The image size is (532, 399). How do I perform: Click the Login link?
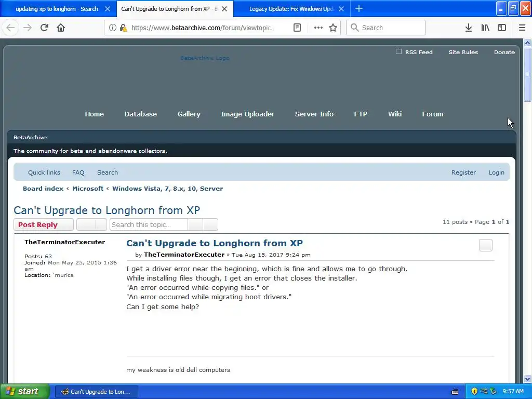coord(496,172)
